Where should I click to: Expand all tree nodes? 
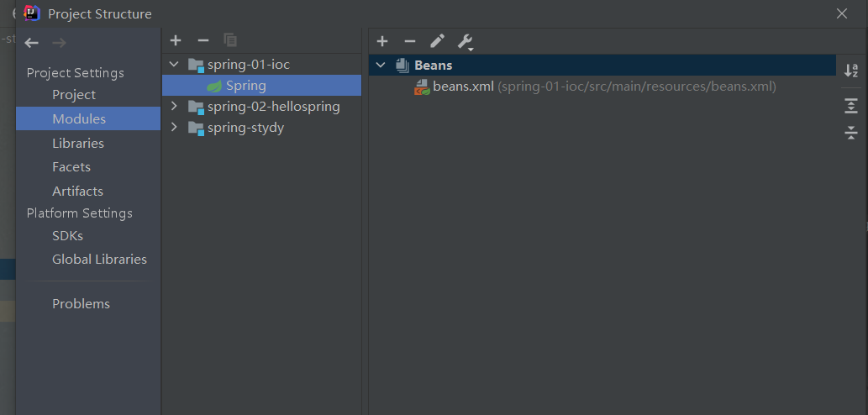pyautogui.click(x=851, y=106)
